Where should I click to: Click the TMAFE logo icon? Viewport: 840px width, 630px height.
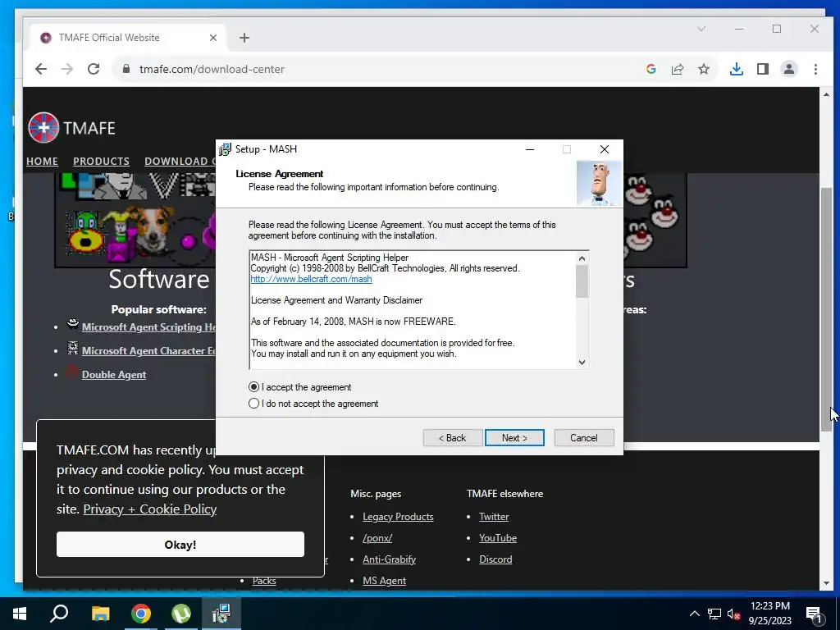point(43,127)
